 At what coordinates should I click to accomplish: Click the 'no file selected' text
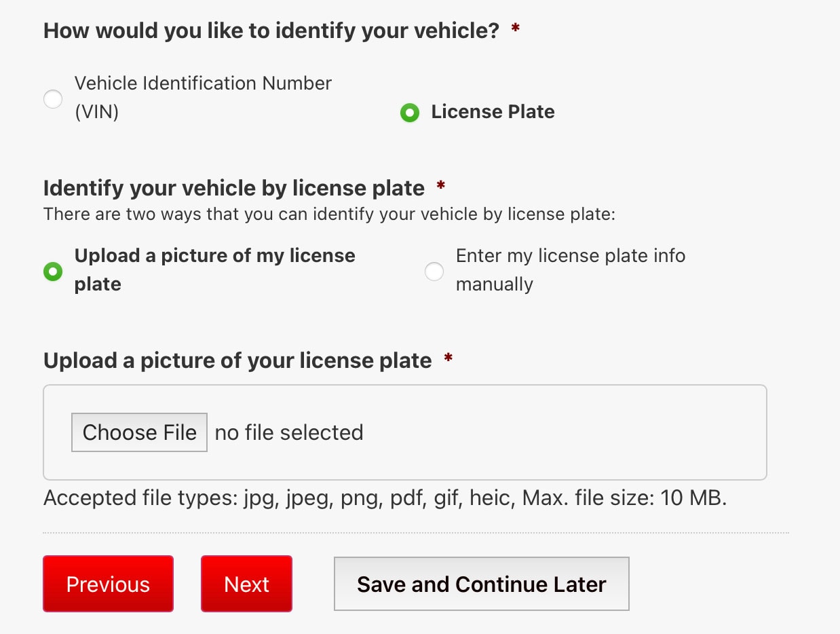tap(289, 432)
